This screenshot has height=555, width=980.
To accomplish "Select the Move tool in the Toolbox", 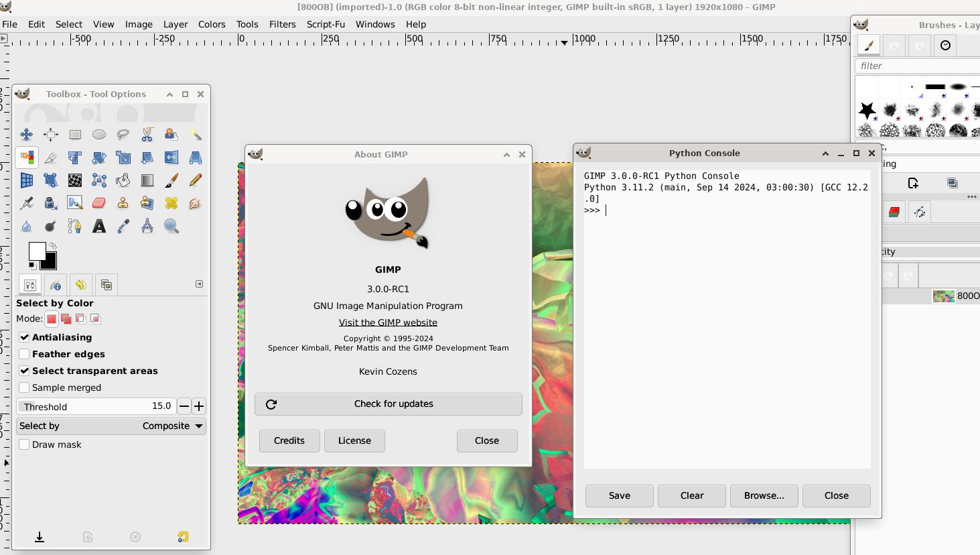I will tap(26, 135).
